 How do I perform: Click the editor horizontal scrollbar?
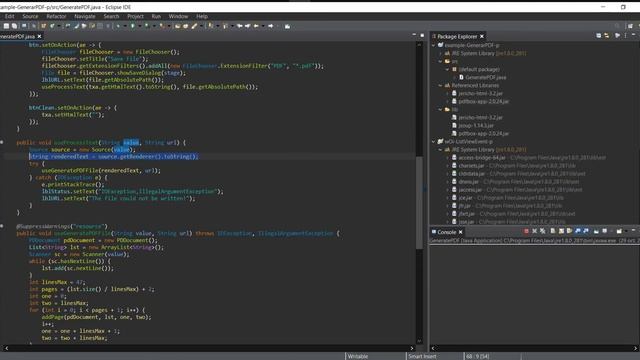[x=209, y=348]
